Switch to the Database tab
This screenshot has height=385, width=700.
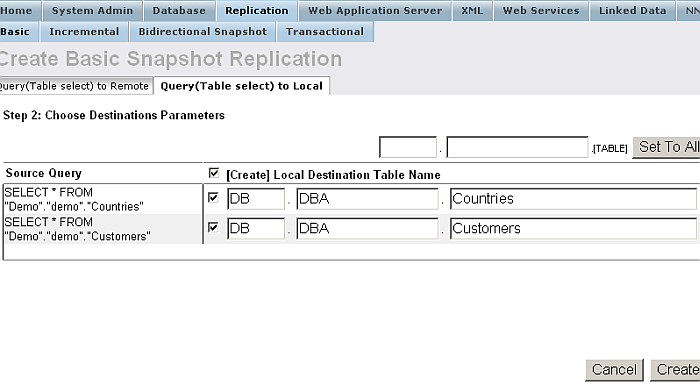(x=179, y=10)
